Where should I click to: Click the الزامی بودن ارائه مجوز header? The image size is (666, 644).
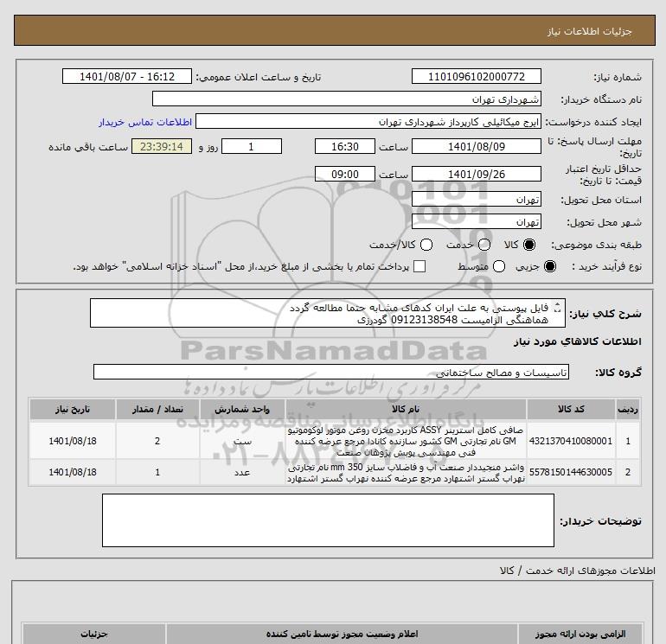tap(580, 634)
